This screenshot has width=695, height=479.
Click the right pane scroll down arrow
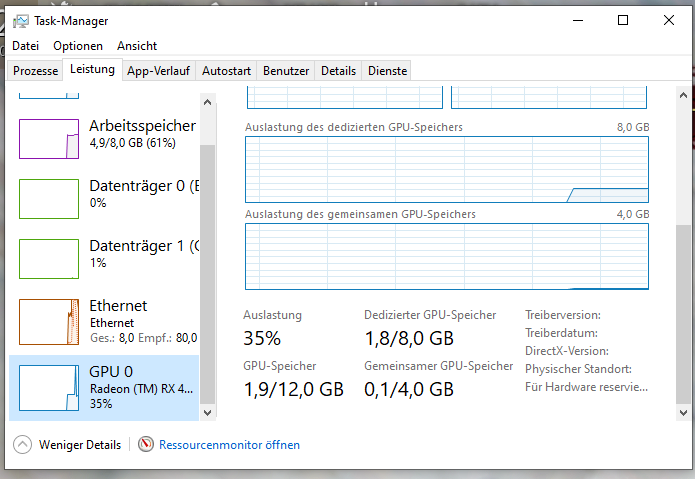tap(684, 412)
